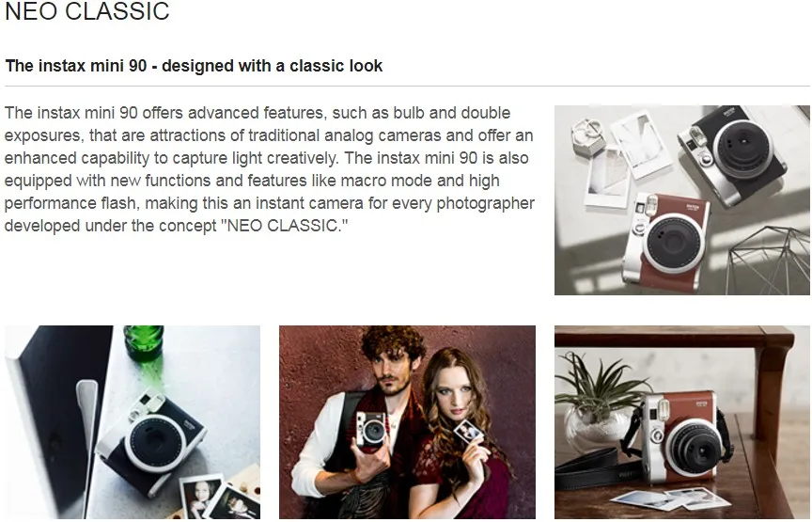Open the black camera with green bottle photo
812x522 pixels.
[133, 422]
